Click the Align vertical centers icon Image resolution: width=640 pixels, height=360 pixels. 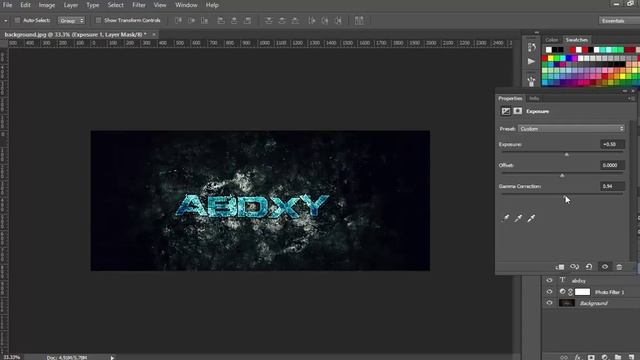point(191,20)
